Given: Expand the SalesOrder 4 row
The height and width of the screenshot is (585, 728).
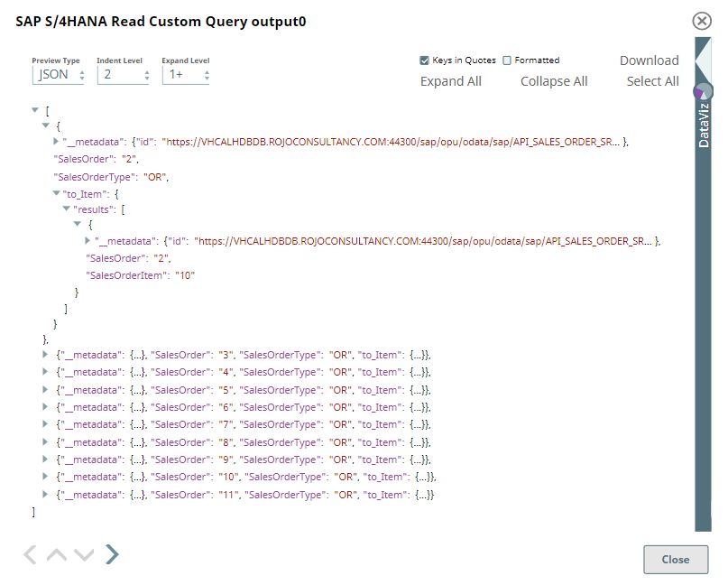Looking at the screenshot, I should click(45, 372).
